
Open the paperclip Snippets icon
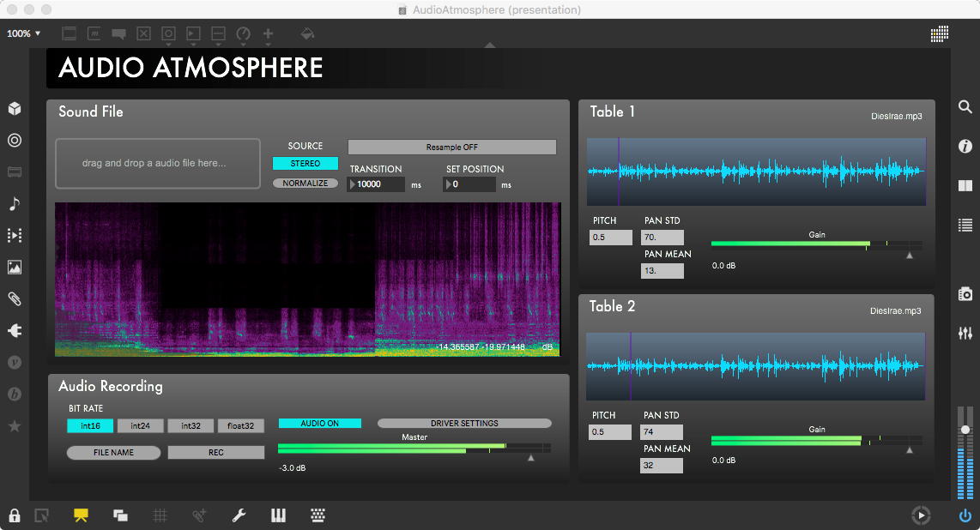pyautogui.click(x=15, y=298)
